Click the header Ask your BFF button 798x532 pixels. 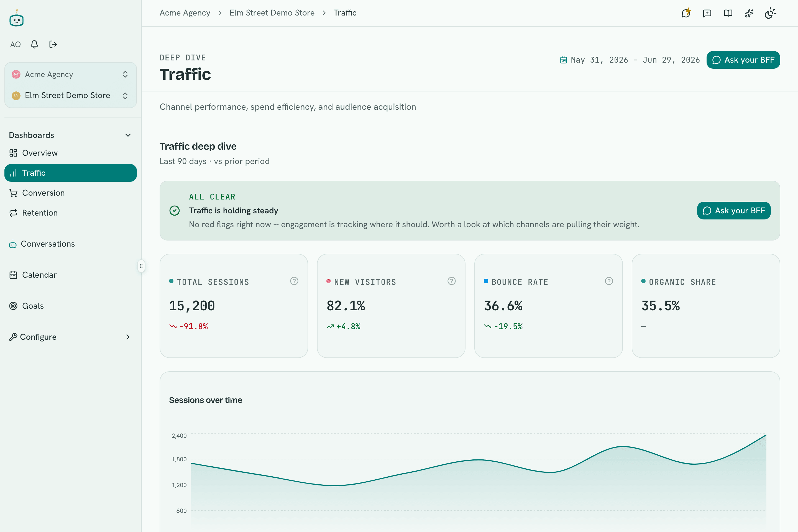pos(743,60)
